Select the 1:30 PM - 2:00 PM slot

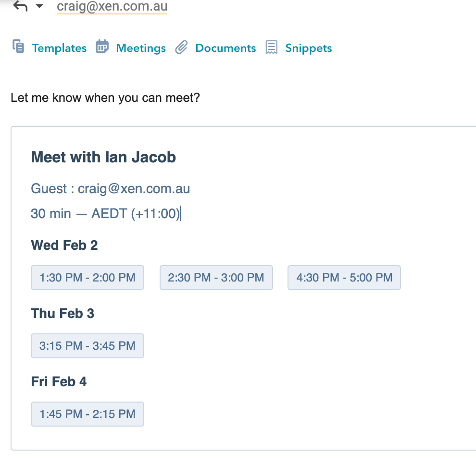[88, 278]
